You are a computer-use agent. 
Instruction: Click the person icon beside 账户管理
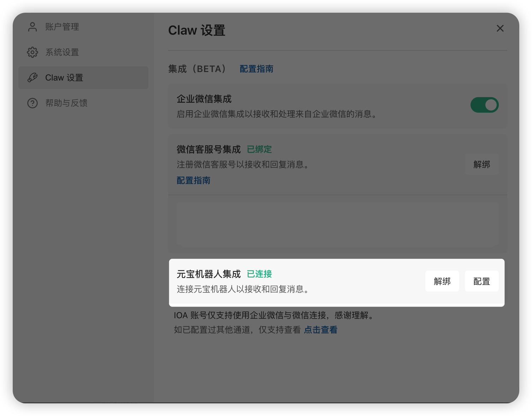[x=32, y=27]
